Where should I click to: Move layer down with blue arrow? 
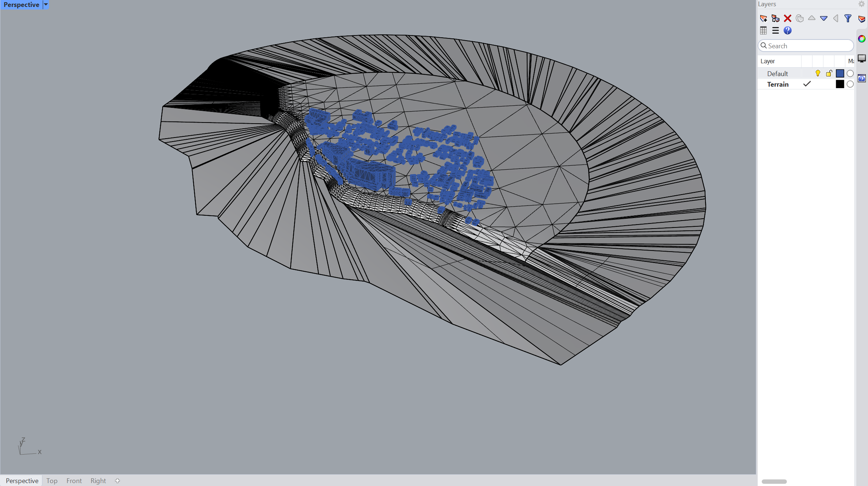(x=824, y=18)
